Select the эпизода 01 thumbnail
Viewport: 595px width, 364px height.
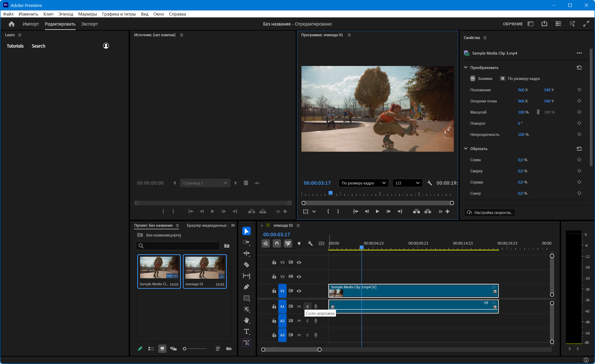205,268
